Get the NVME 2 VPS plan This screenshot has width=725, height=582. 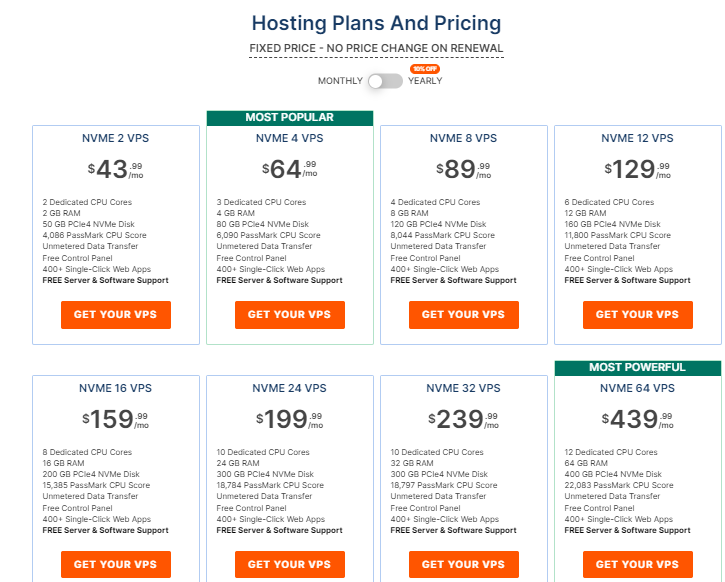click(x=116, y=314)
